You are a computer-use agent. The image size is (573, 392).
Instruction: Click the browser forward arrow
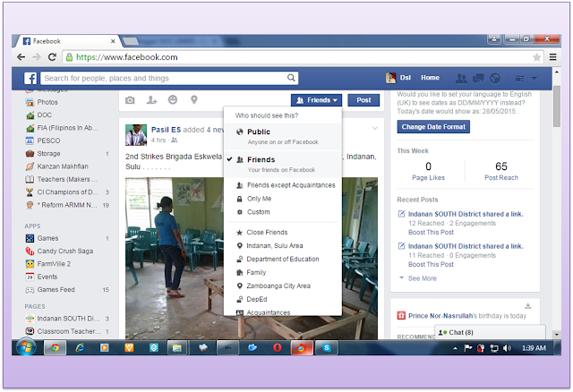click(x=36, y=57)
